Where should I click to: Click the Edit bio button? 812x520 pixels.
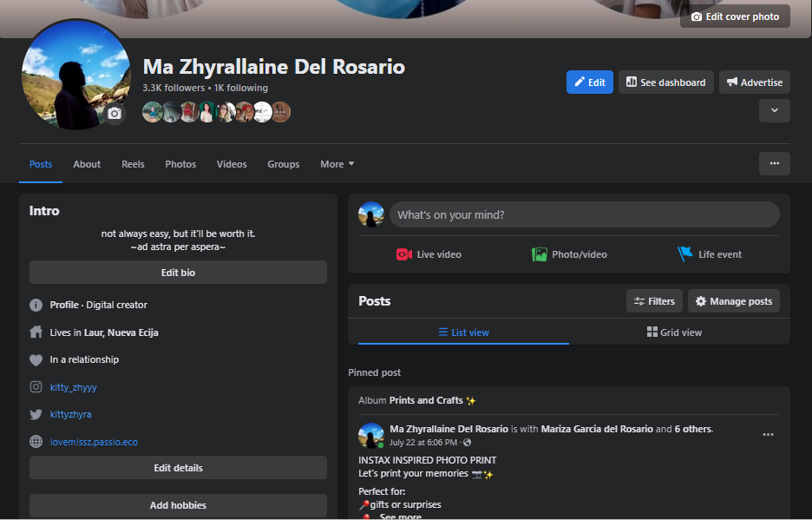coord(178,273)
